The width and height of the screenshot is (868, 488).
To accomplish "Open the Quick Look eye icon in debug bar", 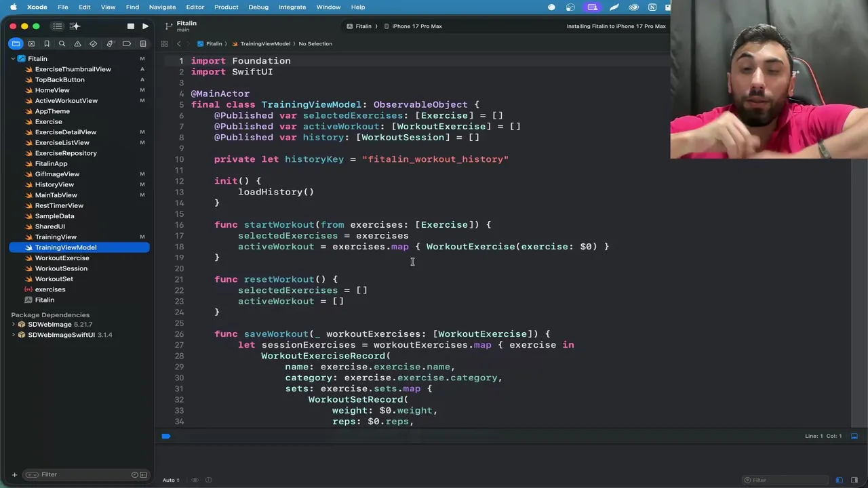I will coord(195,480).
